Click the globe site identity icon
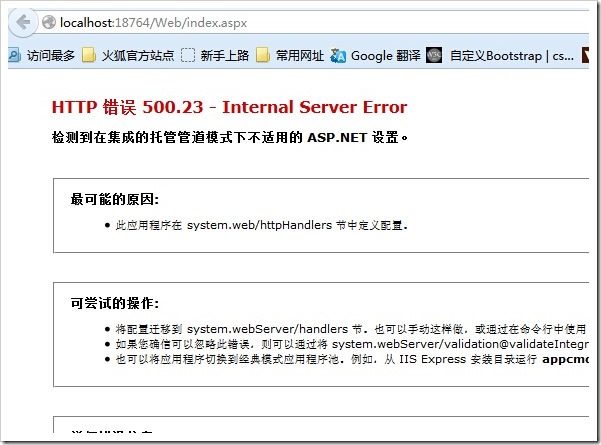Screen dimensions: 601x445 pos(49,22)
